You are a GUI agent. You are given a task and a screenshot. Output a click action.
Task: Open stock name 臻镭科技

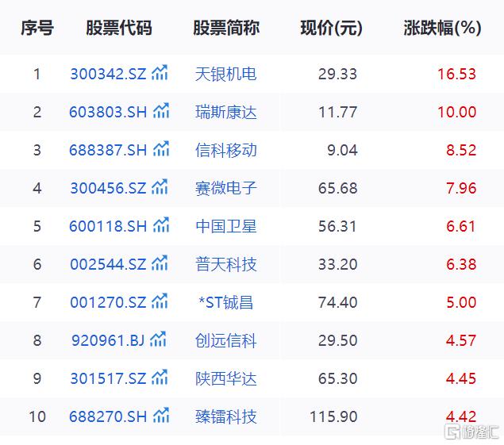coord(226,416)
